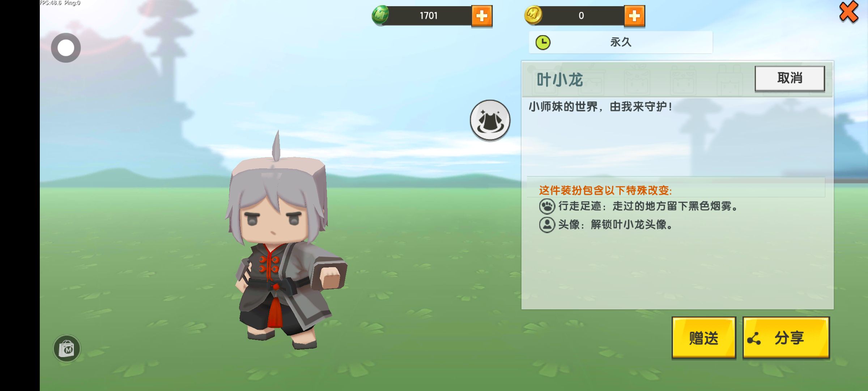
Task: Click the green M currency icon
Action: [x=380, y=16]
